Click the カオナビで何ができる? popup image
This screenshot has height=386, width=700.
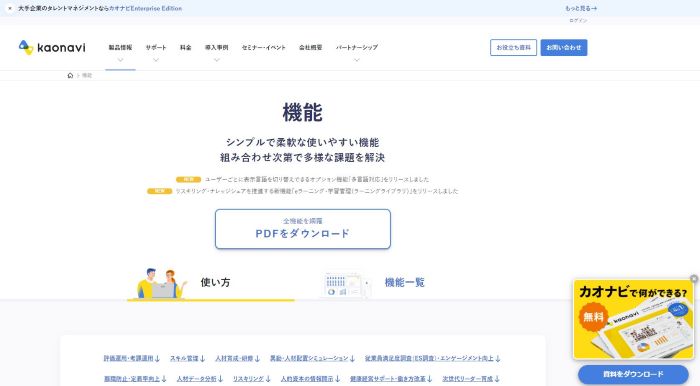click(x=633, y=319)
